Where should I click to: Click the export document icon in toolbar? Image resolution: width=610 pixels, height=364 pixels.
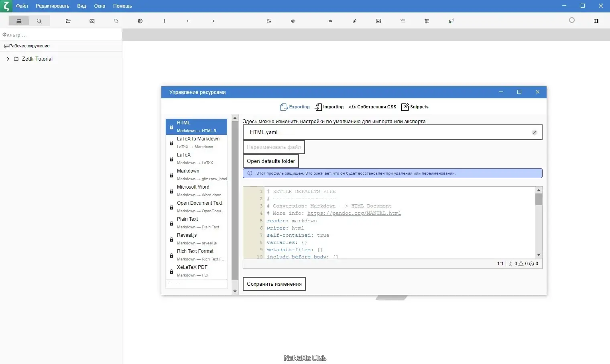269,21
